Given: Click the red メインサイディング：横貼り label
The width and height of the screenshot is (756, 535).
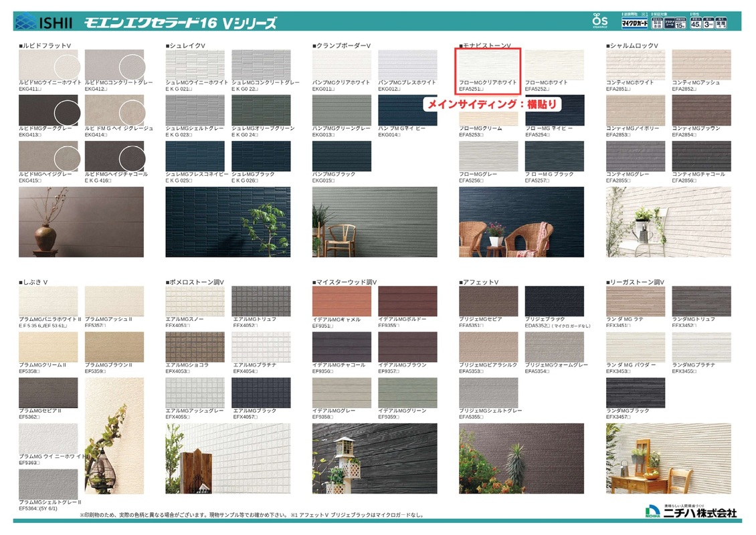Looking at the screenshot, I should [492, 104].
